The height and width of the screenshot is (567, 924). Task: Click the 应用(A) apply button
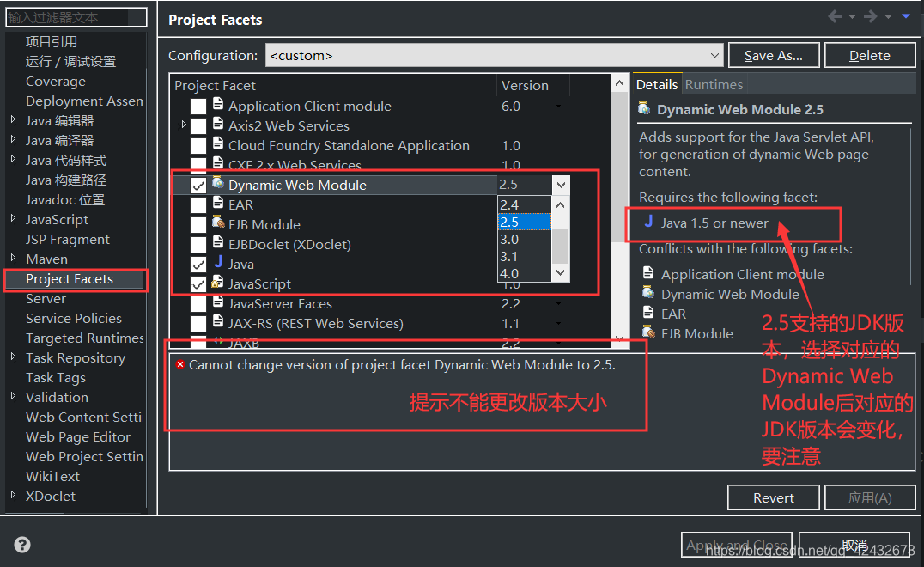pos(870,497)
